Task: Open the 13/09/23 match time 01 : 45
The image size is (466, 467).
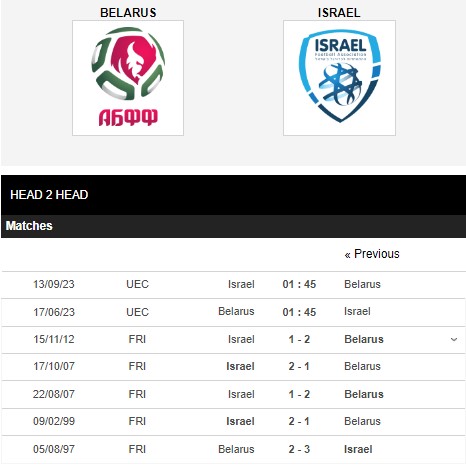Action: [299, 284]
